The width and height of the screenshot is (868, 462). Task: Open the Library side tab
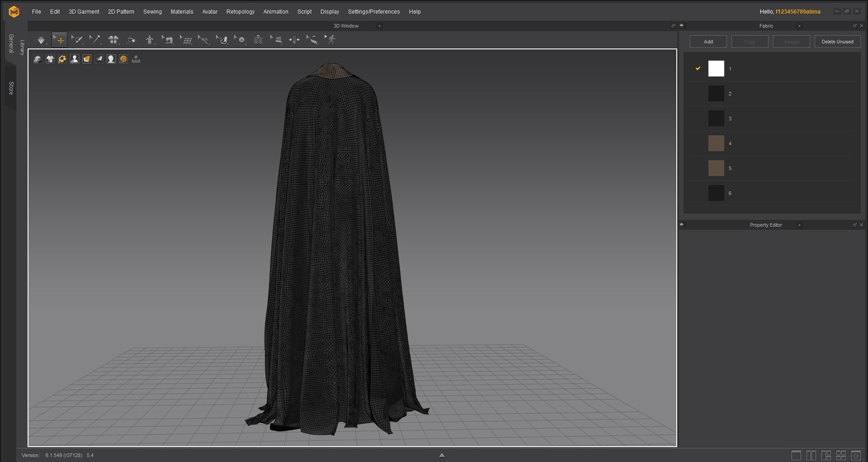[x=22, y=48]
